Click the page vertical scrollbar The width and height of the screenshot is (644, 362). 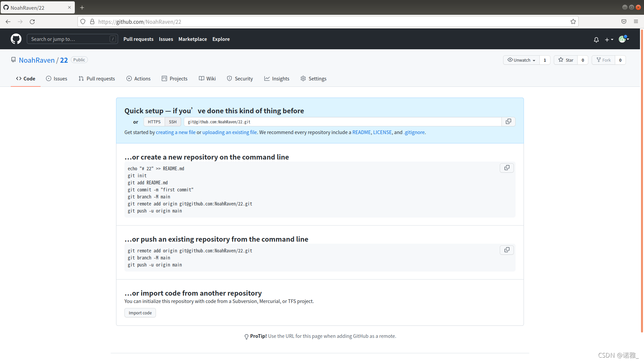(x=642, y=181)
